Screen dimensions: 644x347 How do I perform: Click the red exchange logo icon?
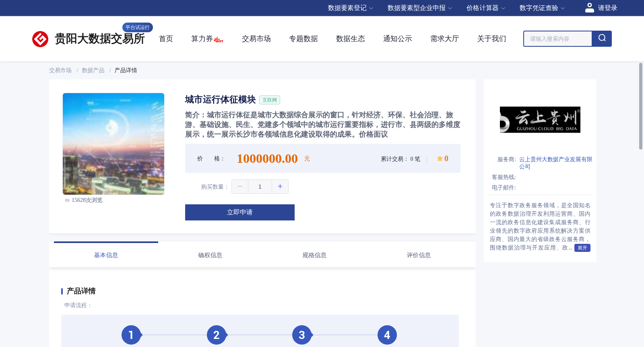pyautogui.click(x=40, y=39)
